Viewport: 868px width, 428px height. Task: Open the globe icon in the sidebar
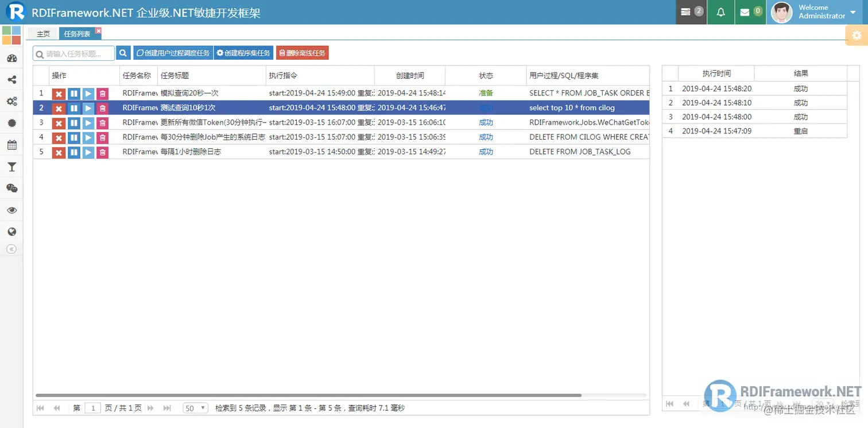coord(11,232)
